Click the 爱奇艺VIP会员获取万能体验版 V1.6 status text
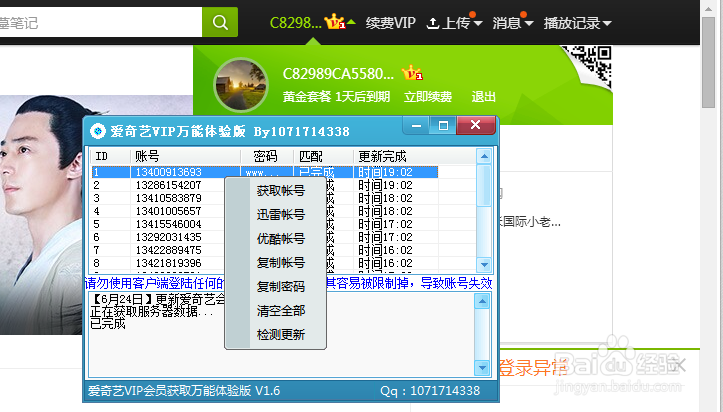Screen dimensions: 723x412 pos(184,391)
